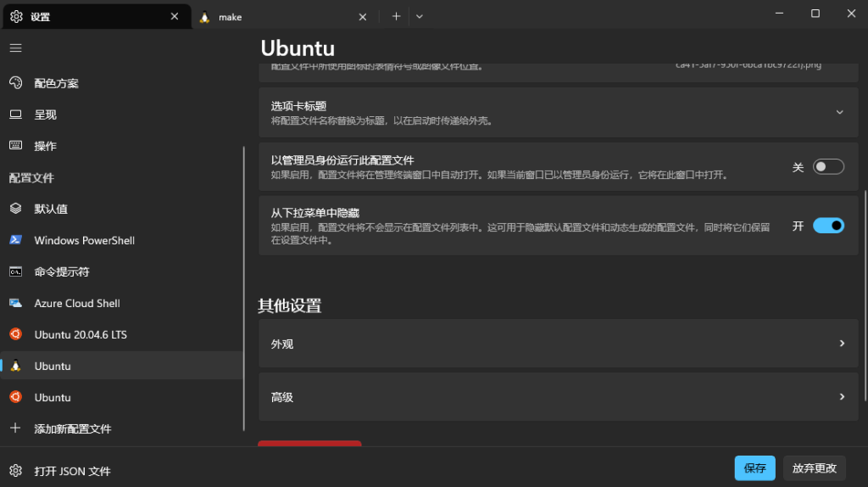Select the Azure Cloud Shell profile
868x487 pixels.
[x=76, y=303]
